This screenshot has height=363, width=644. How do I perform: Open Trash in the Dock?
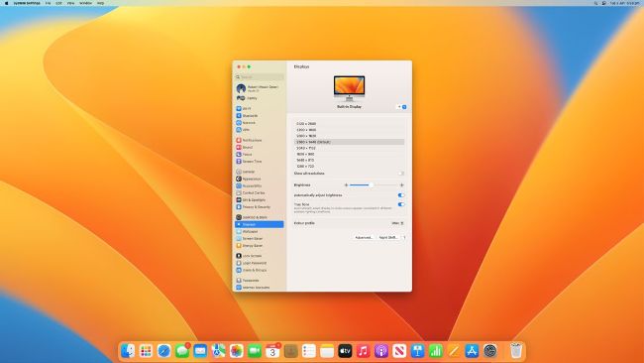pyautogui.click(x=516, y=351)
